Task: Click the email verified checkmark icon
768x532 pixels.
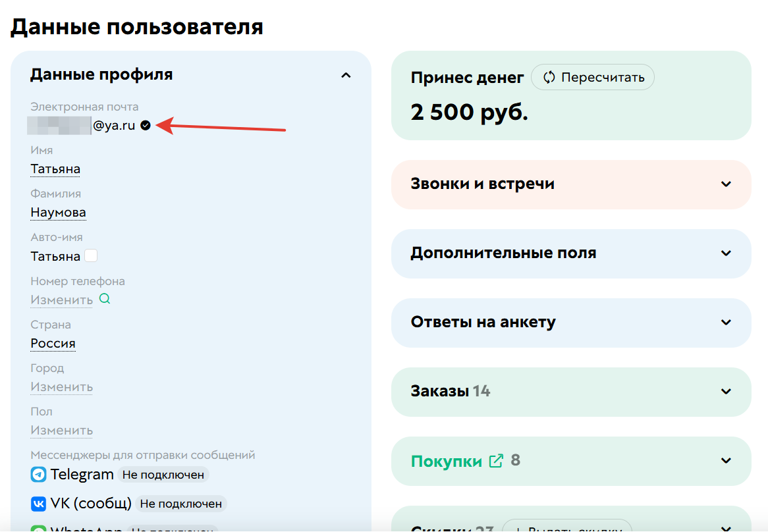Action: tap(145, 125)
